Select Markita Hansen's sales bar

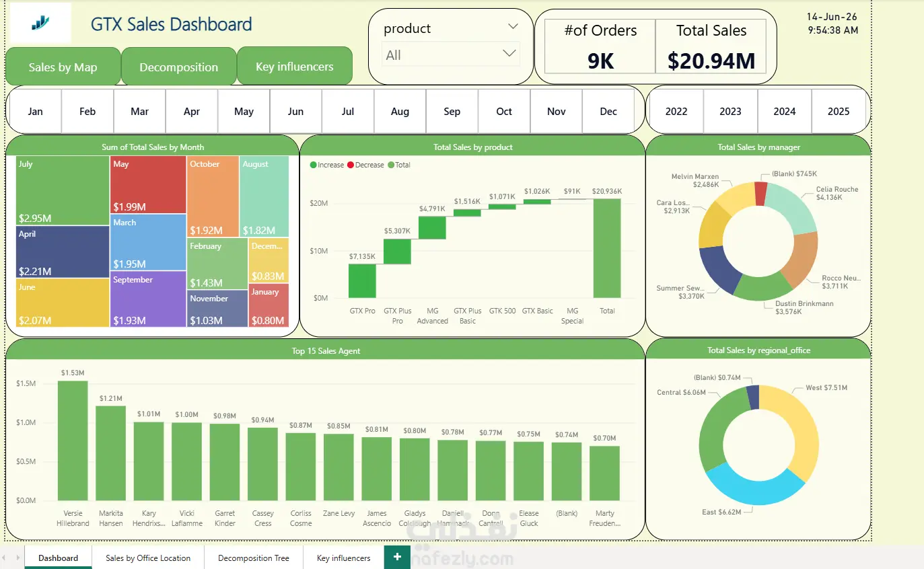coord(111,453)
